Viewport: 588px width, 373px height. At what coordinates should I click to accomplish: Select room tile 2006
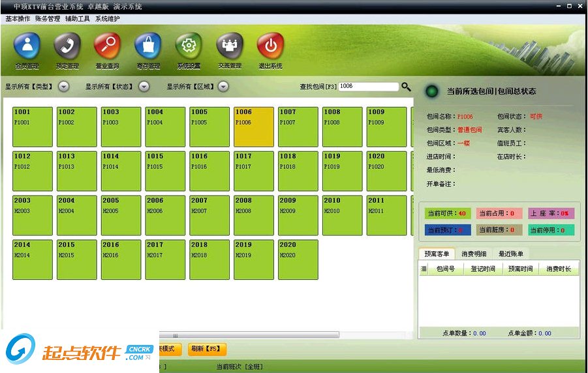pyautogui.click(x=165, y=215)
